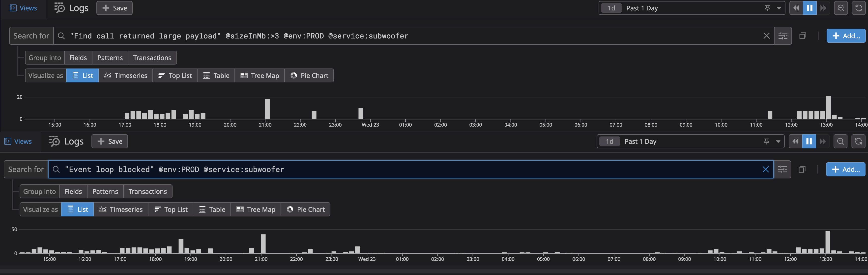Click the Logs icon in bottom panel

point(54,141)
